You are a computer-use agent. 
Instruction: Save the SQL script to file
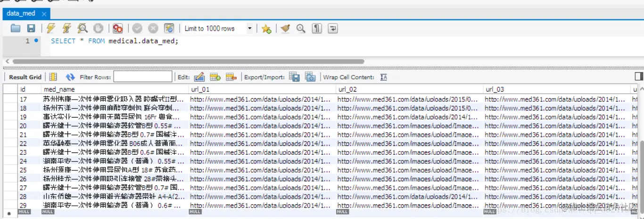tap(31, 29)
